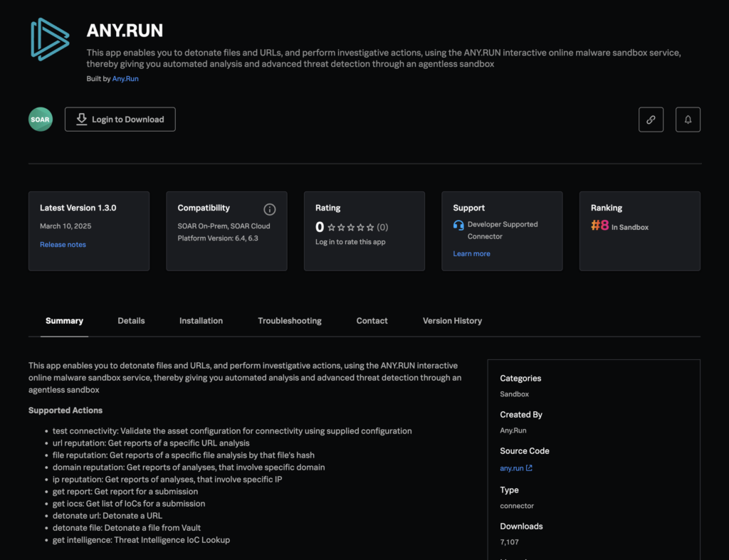Viewport: 729px width, 560px height.
Task: Switch to the Details tab
Action: (x=131, y=321)
